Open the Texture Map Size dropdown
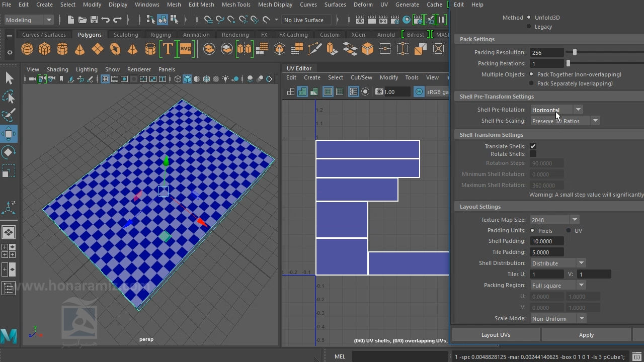This screenshot has height=362, width=644. 555,220
